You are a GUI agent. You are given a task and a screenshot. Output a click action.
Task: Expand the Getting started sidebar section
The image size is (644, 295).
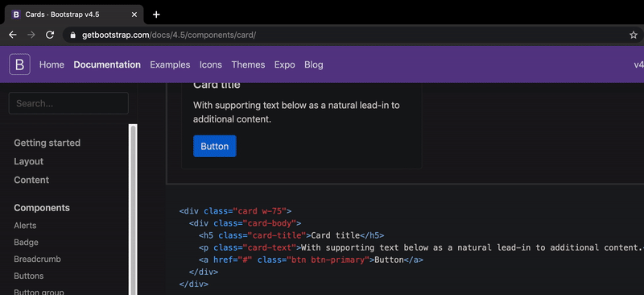47,143
